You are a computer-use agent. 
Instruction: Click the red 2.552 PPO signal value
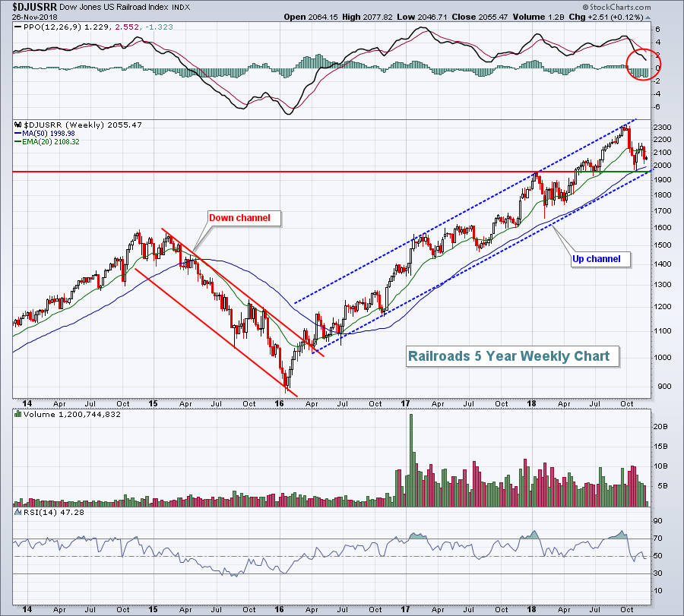coord(127,27)
